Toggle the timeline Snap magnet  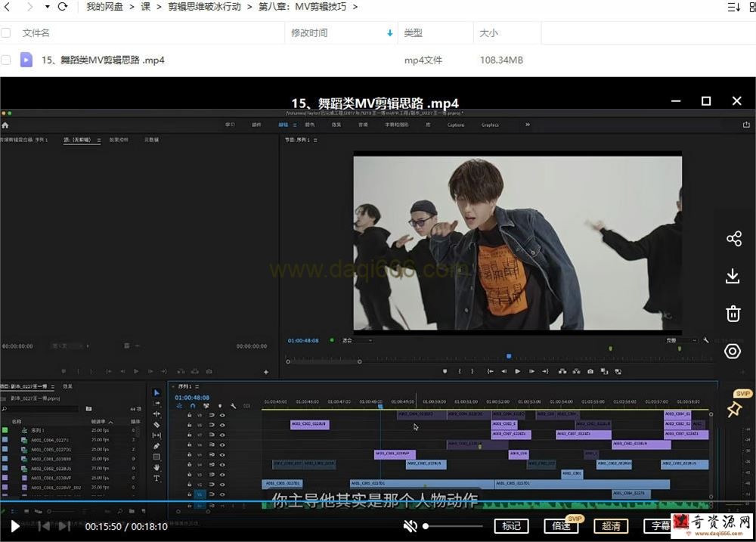[x=193, y=406]
